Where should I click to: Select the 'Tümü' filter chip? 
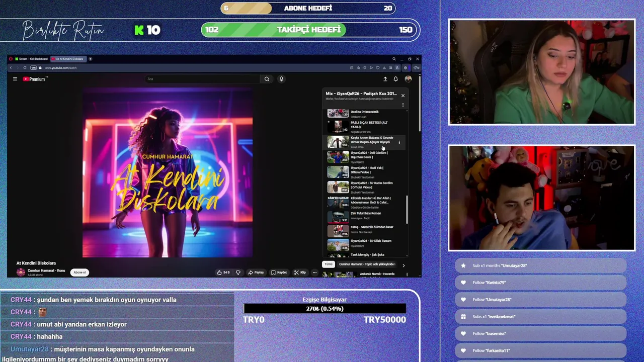329,264
